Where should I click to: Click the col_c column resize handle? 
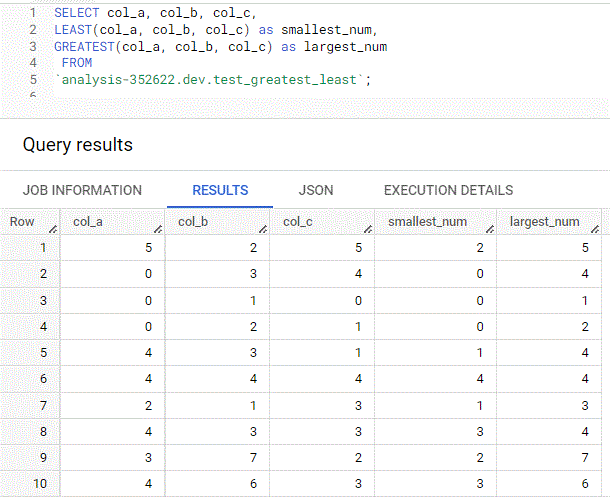tap(367, 230)
